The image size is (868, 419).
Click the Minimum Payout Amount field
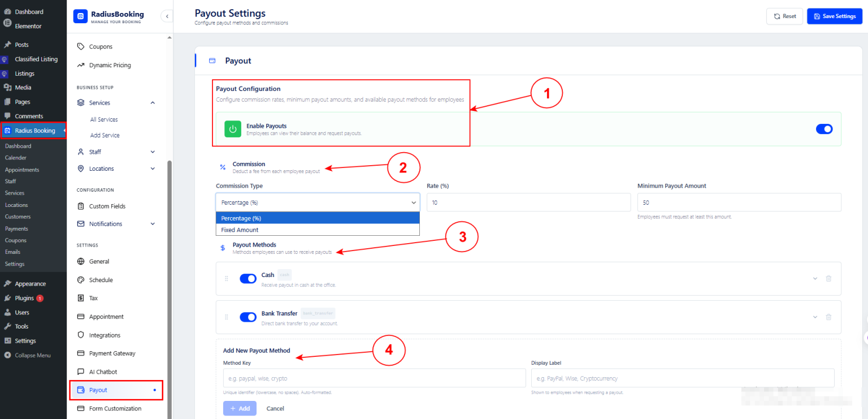point(739,202)
